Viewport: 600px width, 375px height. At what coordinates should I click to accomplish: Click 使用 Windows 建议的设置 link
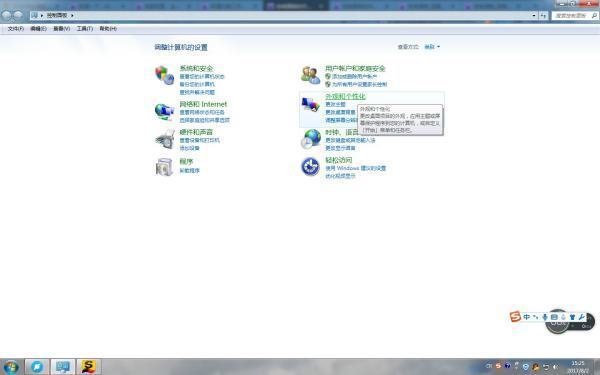coord(355,168)
